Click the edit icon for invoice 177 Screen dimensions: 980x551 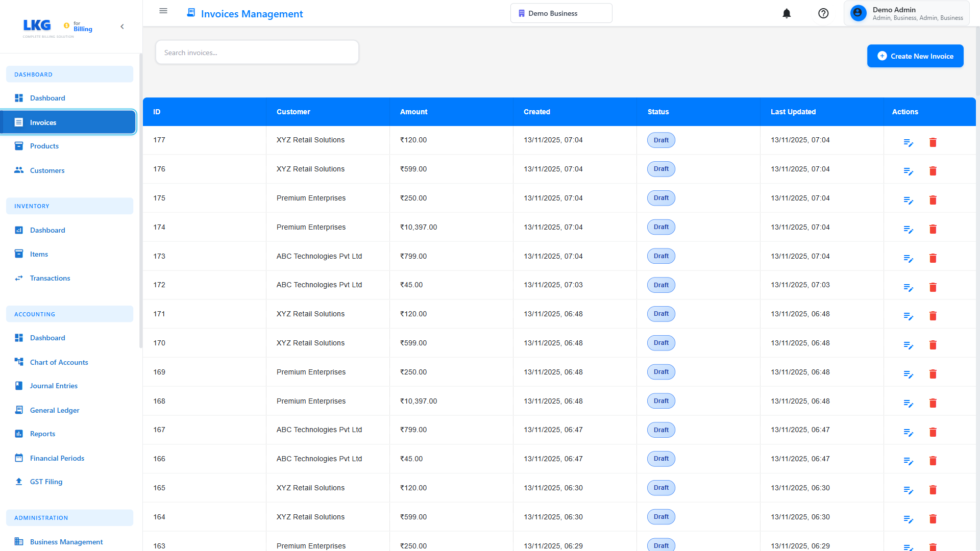pos(909,142)
